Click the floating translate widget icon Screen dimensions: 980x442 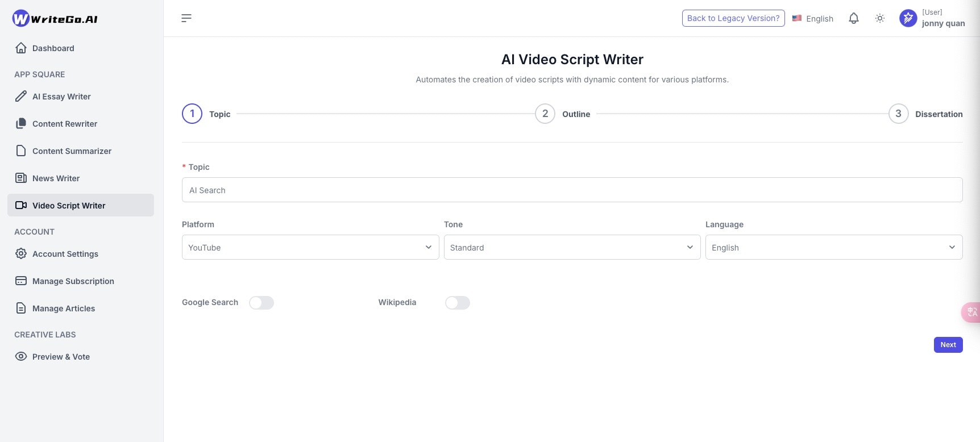tap(971, 312)
